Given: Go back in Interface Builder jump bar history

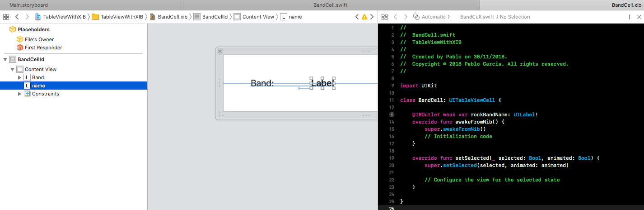Looking at the screenshot, I should (x=17, y=17).
